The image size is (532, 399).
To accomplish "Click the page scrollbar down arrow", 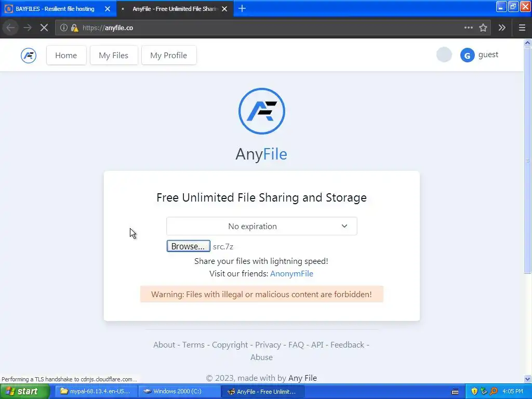I will pos(528,379).
